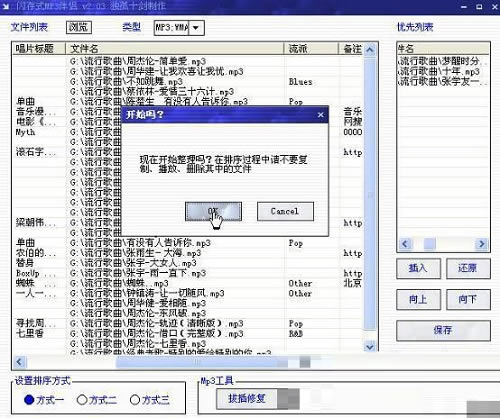
Task: Select file 蔡依林-爱情三十六计.mp3
Action: tap(152, 91)
